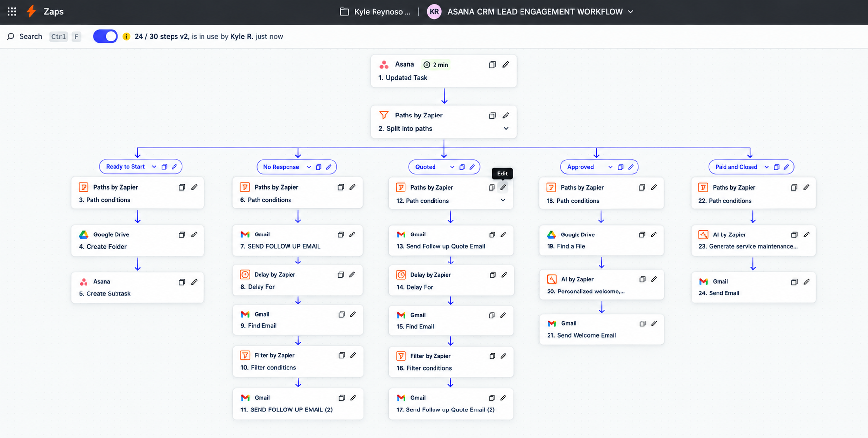
Task: Duplicate step 1 Asana Updated Task
Action: pyautogui.click(x=492, y=64)
